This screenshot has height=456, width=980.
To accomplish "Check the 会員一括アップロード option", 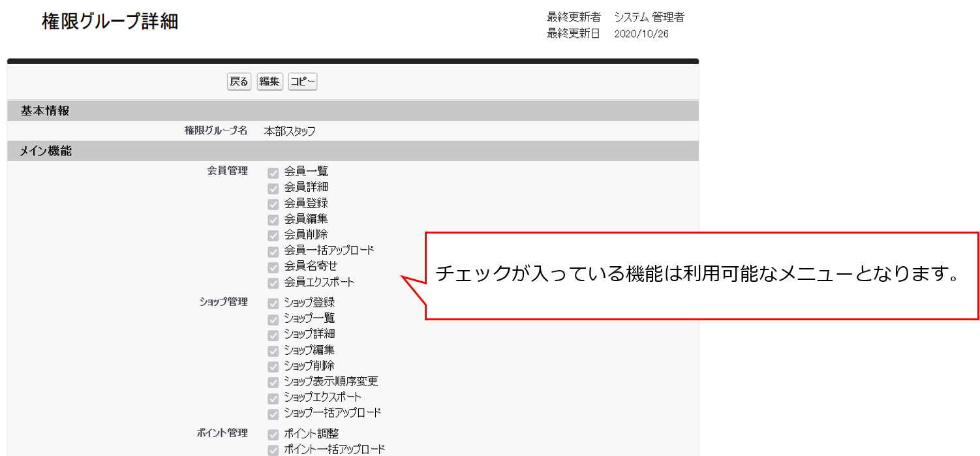I will tap(273, 250).
